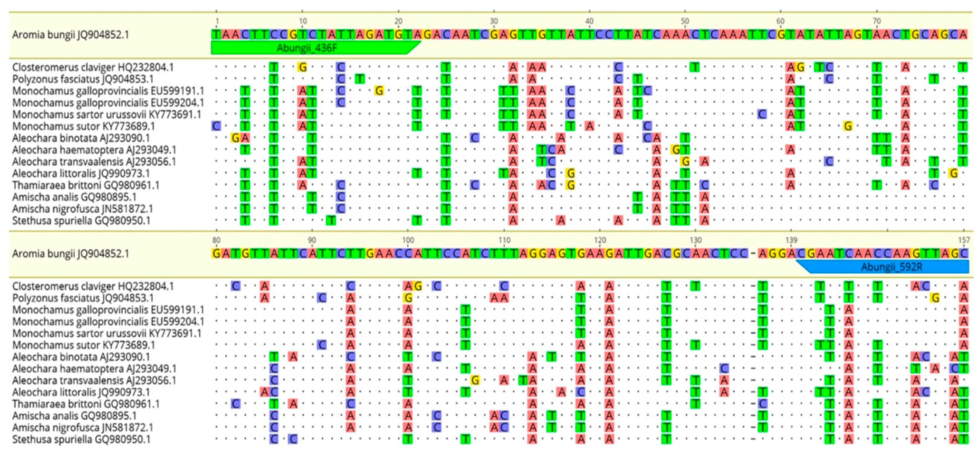Viewport: 980px width, 455px height.
Task: Click ruler position label 50
Action: (685, 21)
